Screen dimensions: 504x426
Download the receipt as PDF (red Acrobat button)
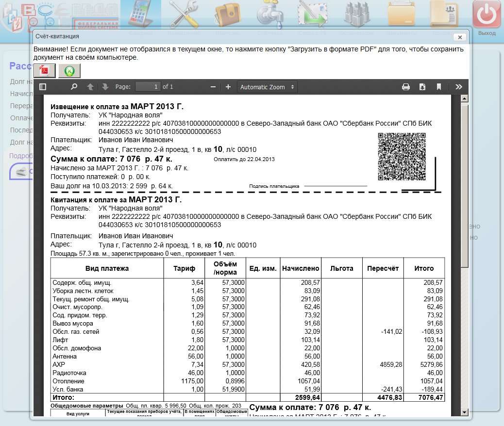click(44, 71)
